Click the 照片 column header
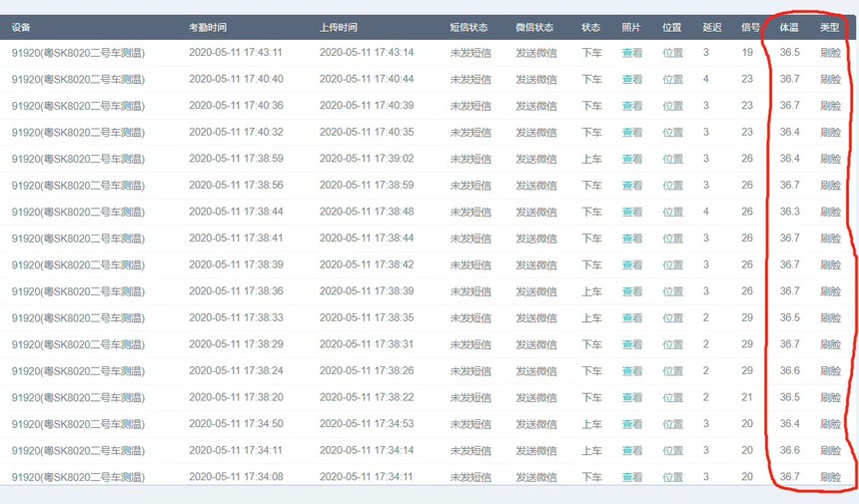This screenshot has width=859, height=504. (x=631, y=27)
